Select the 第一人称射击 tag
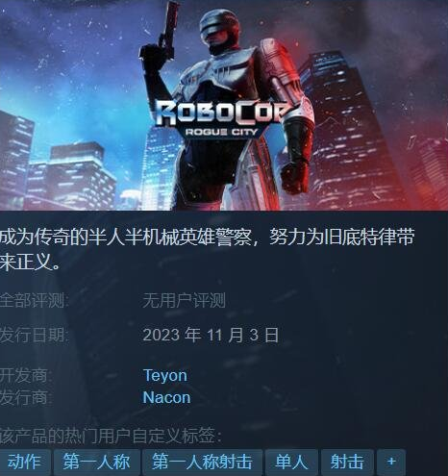The width and height of the screenshot is (448, 476). [202, 462]
